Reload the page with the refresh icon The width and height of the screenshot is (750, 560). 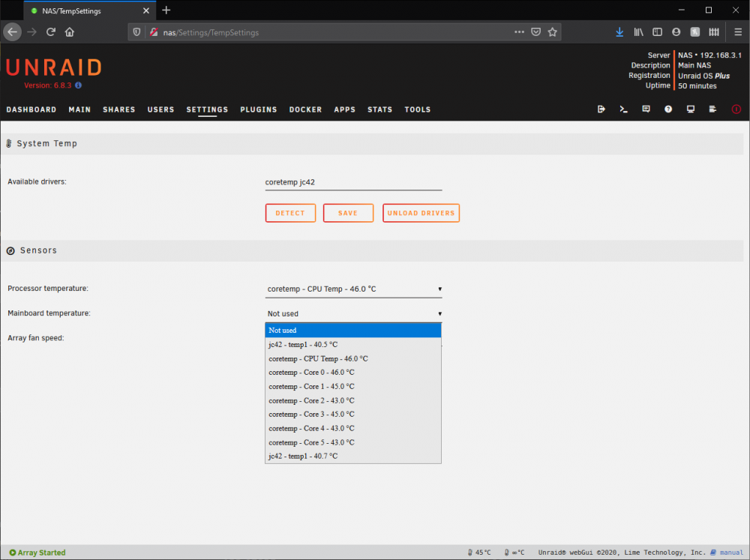(51, 32)
